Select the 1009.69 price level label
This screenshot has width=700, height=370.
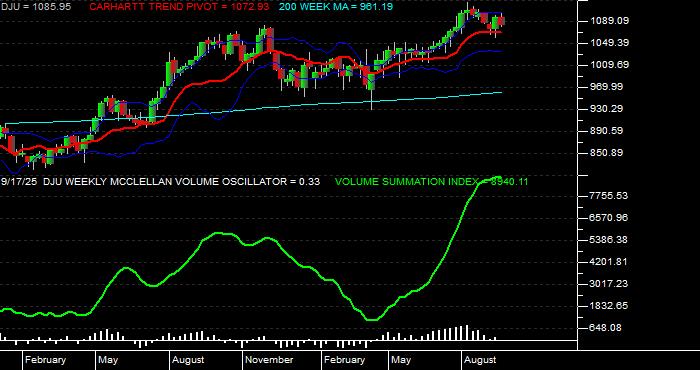point(609,65)
